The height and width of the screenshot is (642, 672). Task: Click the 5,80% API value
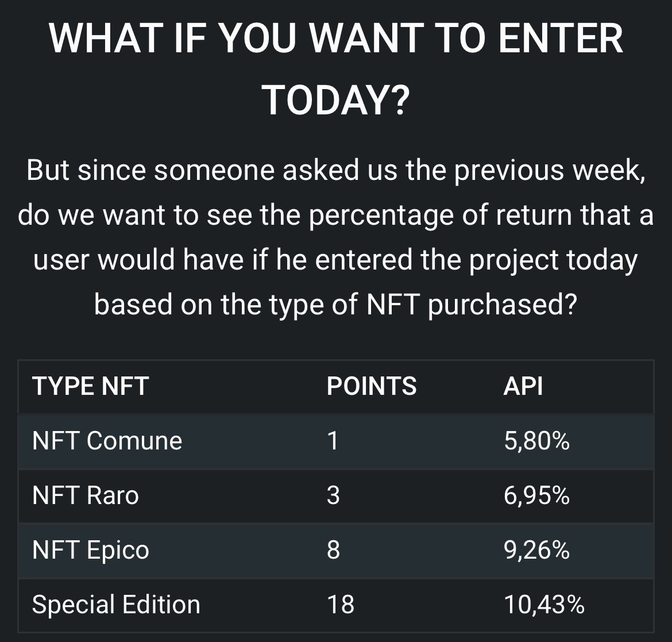click(536, 441)
